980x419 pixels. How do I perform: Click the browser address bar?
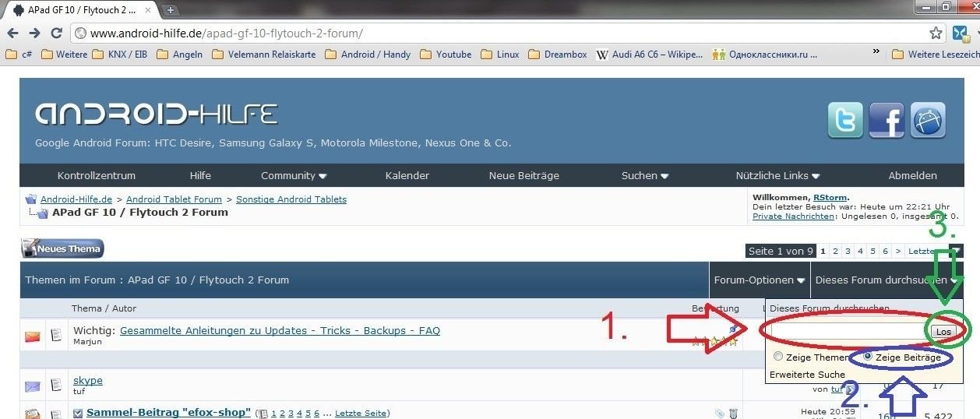point(499,33)
